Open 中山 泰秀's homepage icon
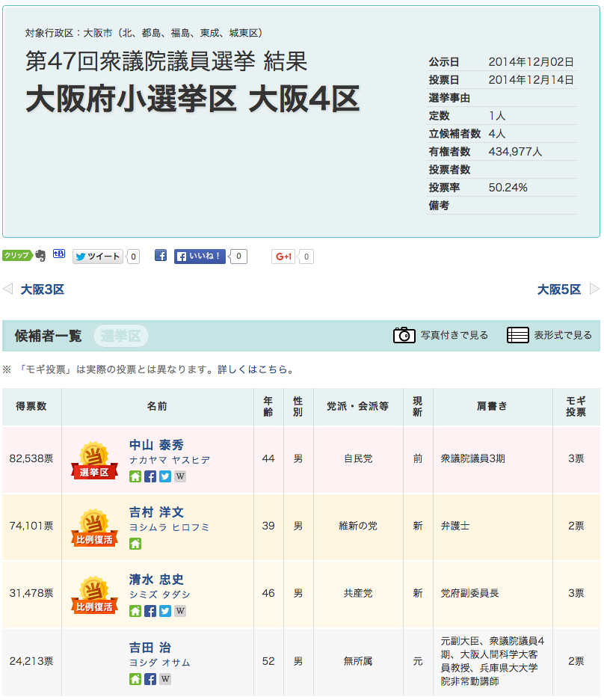The height and width of the screenshot is (700, 604). (x=135, y=476)
